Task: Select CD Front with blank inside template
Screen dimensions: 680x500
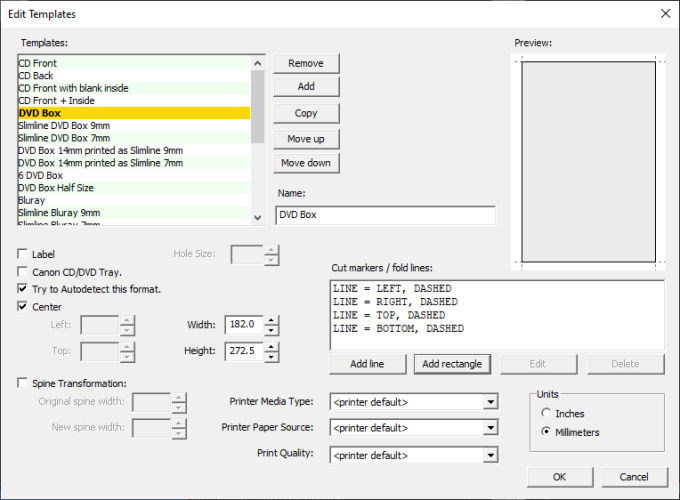Action: pyautogui.click(x=134, y=88)
